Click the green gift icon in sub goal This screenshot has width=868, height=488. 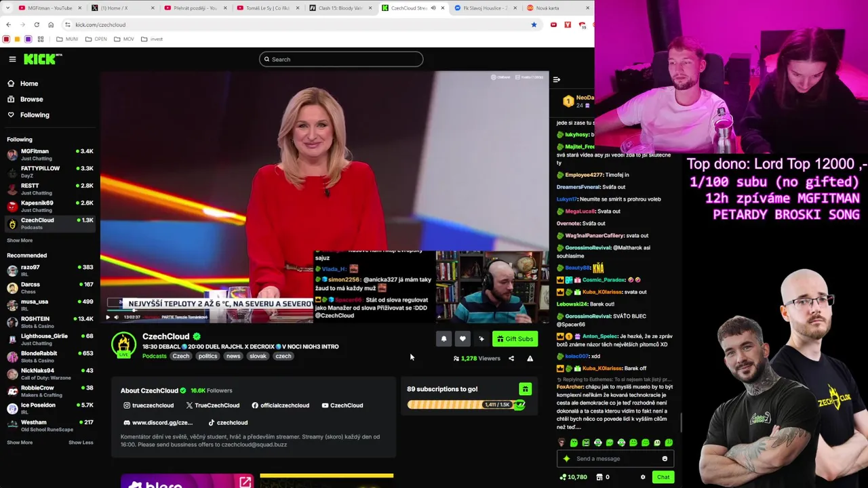click(525, 389)
